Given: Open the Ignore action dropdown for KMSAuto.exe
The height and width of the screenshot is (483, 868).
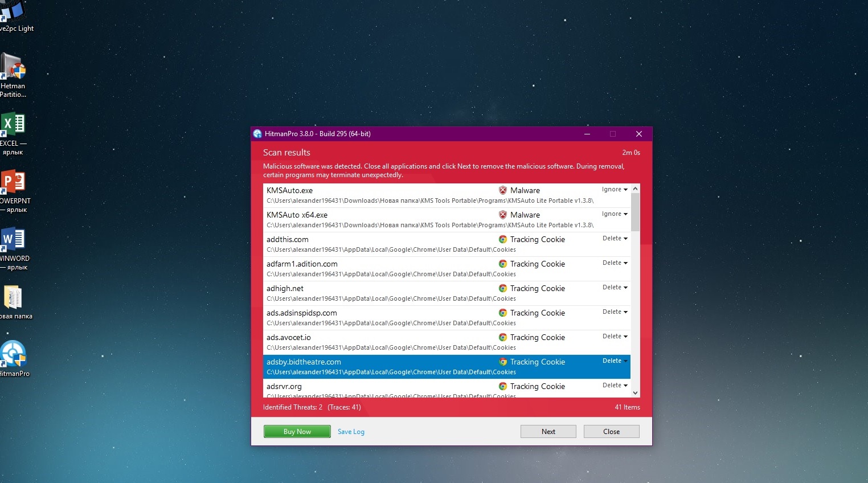Looking at the screenshot, I should [615, 190].
